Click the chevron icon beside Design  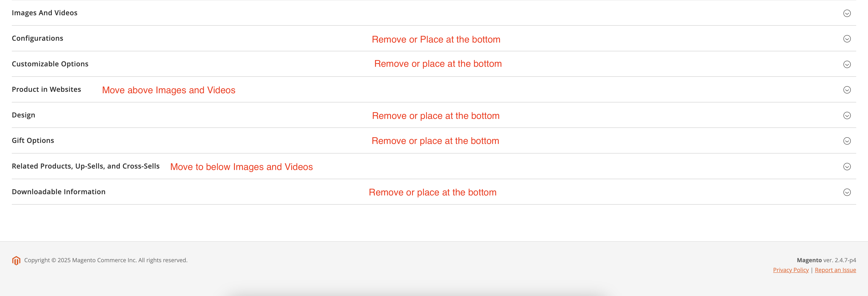847,115
